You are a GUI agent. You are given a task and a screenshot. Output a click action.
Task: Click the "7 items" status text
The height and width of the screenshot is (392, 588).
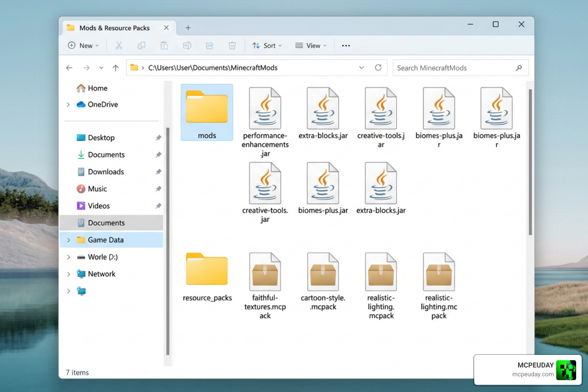(x=77, y=372)
